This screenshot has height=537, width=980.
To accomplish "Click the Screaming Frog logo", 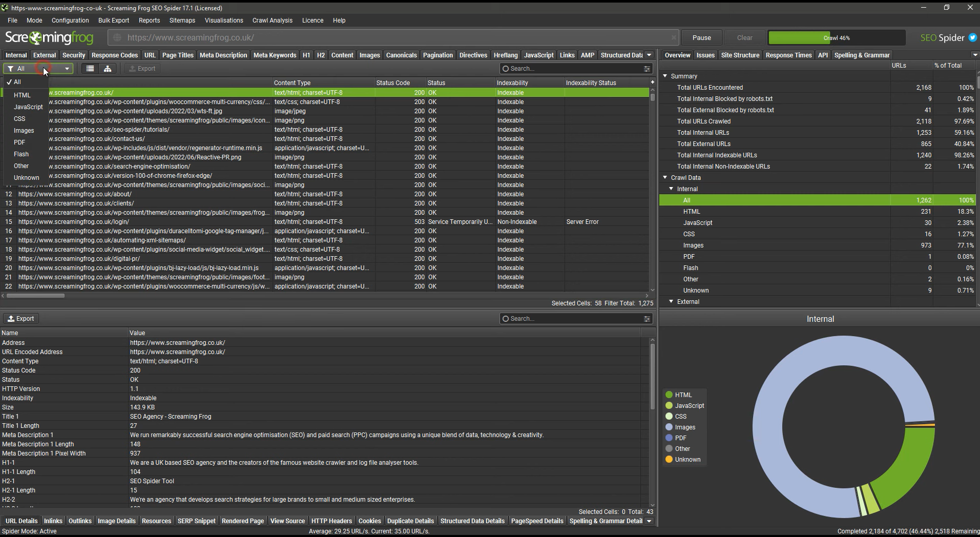I will pos(49,37).
